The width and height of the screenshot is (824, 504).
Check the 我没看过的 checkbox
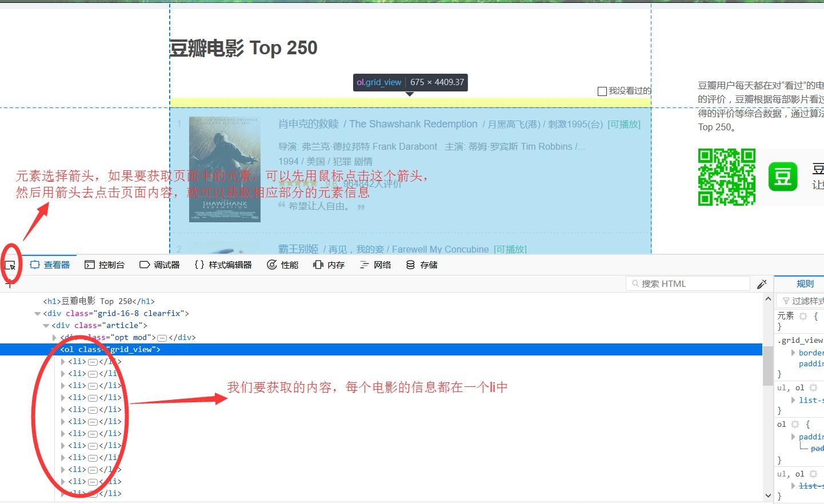pyautogui.click(x=602, y=91)
